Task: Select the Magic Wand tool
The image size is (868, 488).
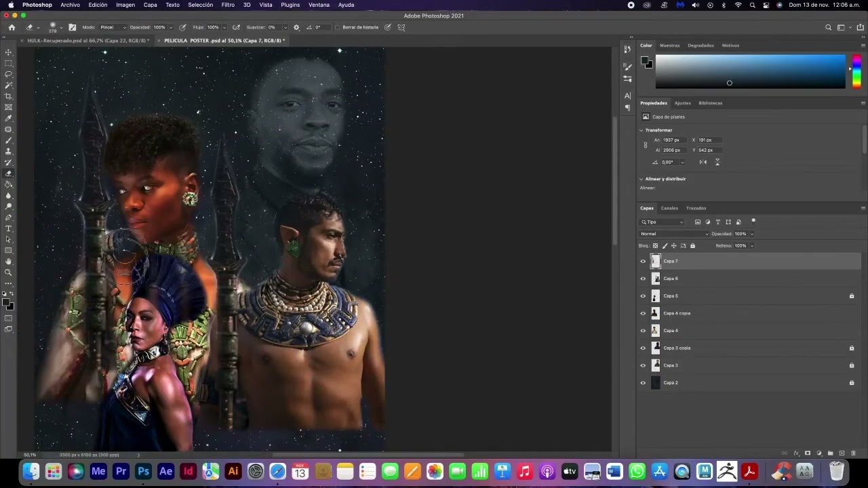Action: coord(9,85)
